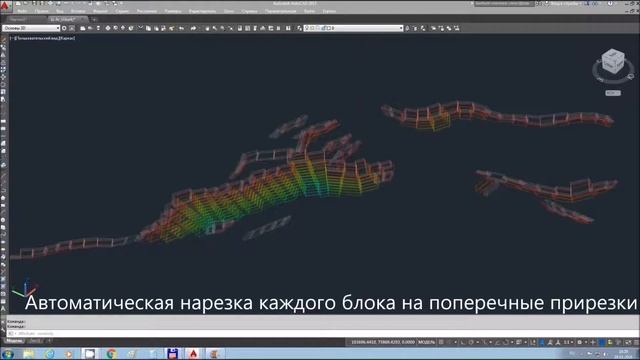Toggle object snap in the status bar

(506, 342)
